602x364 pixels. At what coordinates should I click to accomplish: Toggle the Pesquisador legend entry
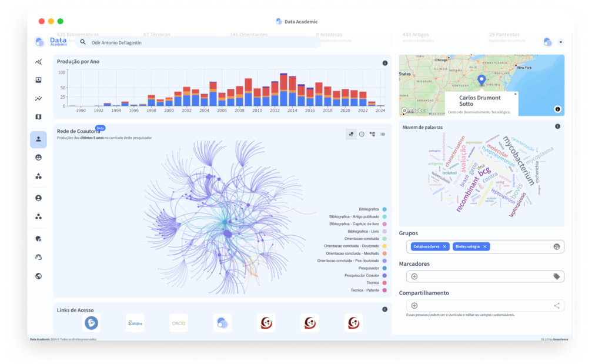pyautogui.click(x=372, y=268)
